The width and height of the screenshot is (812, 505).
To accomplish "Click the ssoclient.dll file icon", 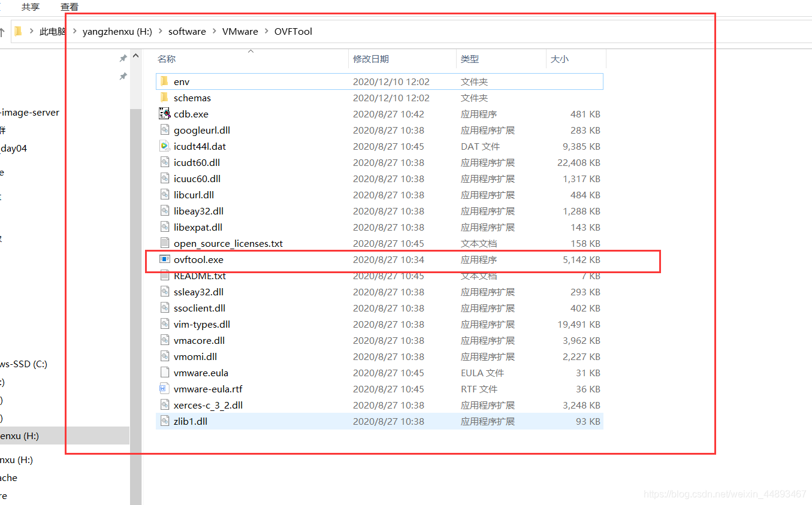I will [x=165, y=307].
